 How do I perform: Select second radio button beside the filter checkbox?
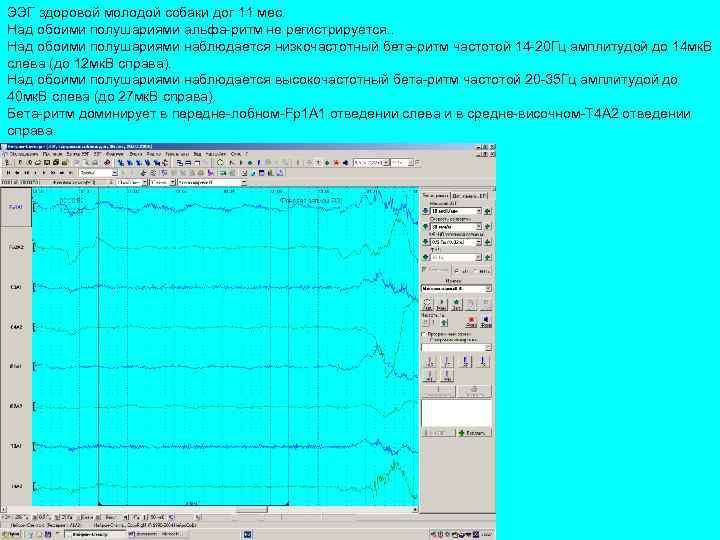click(x=476, y=270)
